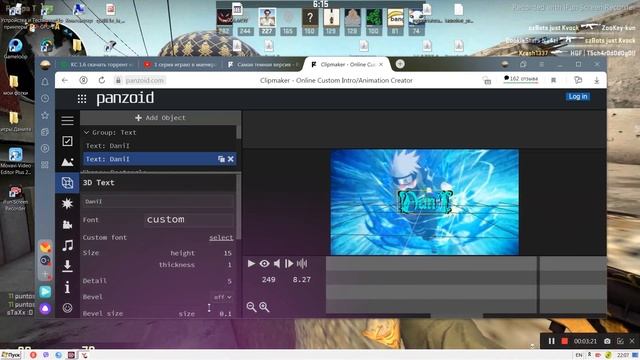640x360 pixels.
Task: Open the Font custom dropdown
Action: pos(189,220)
